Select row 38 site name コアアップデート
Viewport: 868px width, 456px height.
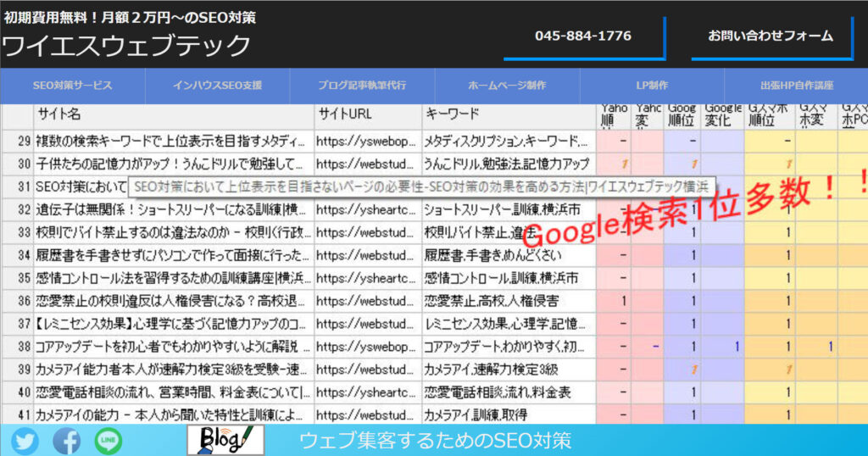174,347
